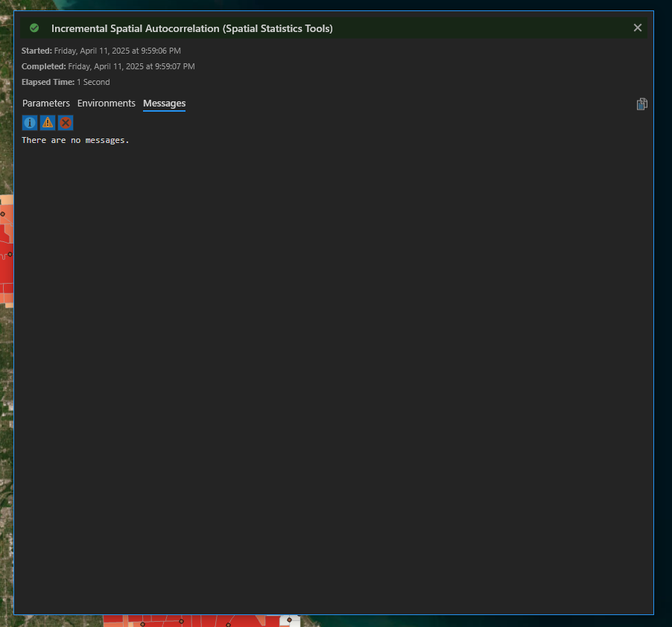
Task: Click the Incremental Spatial Autocorrelation title text
Action: pyautogui.click(x=192, y=28)
